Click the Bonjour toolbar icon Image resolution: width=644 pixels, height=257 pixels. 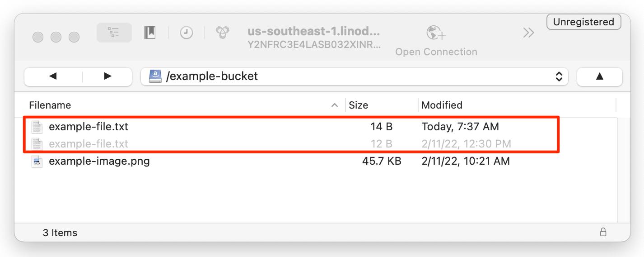point(222,33)
